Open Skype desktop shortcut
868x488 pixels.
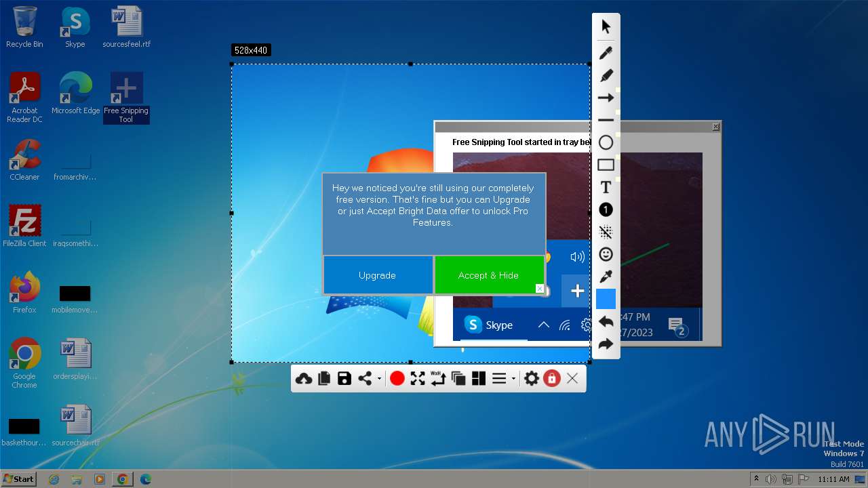(x=75, y=28)
